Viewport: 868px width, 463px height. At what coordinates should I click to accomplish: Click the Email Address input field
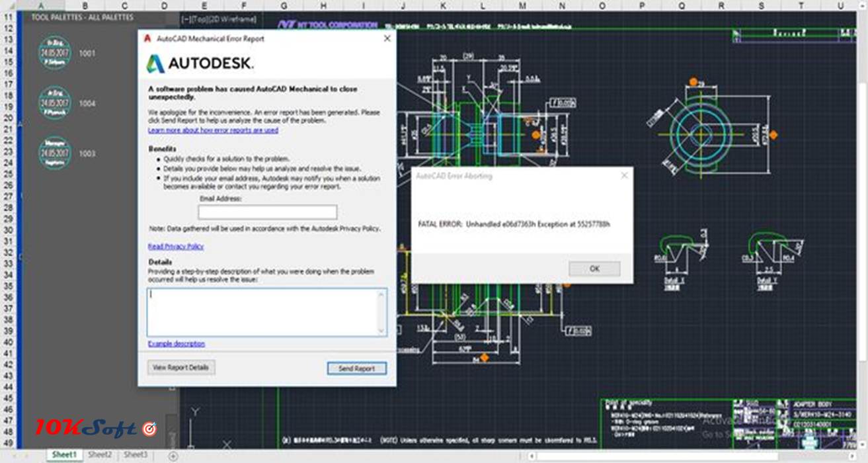click(268, 212)
